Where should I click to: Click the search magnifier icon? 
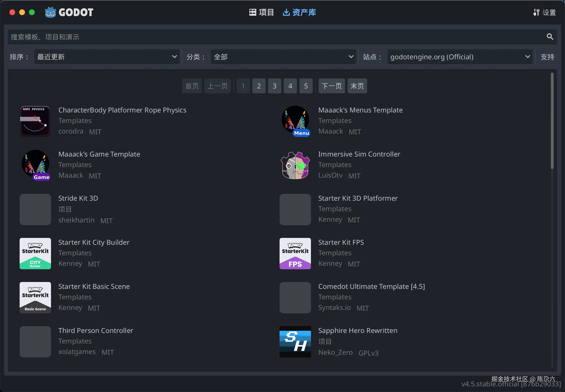point(550,37)
